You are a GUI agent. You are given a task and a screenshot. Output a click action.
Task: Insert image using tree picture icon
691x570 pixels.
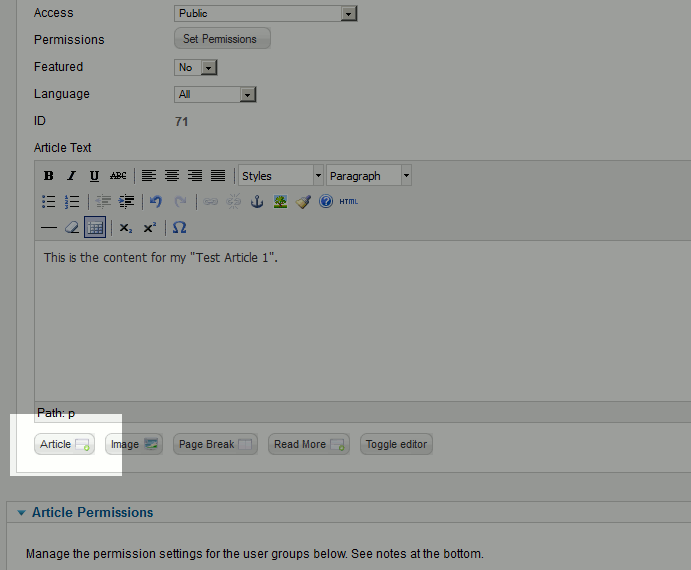pyautogui.click(x=280, y=201)
